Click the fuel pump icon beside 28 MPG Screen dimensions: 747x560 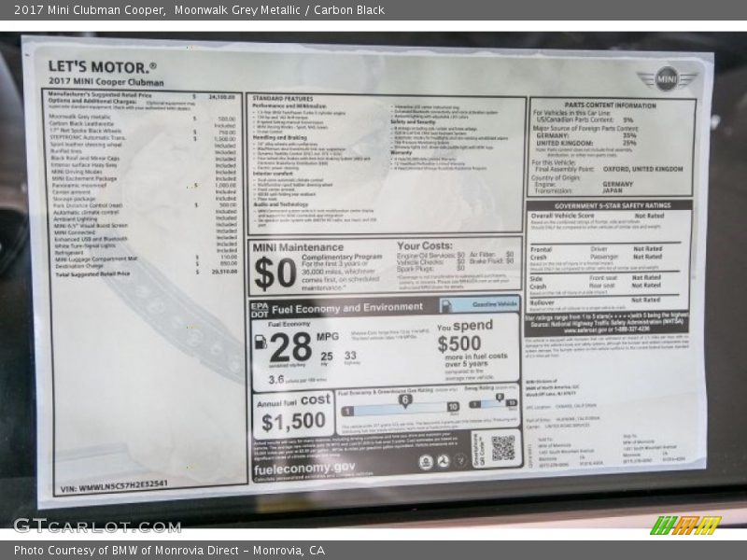tap(261, 343)
